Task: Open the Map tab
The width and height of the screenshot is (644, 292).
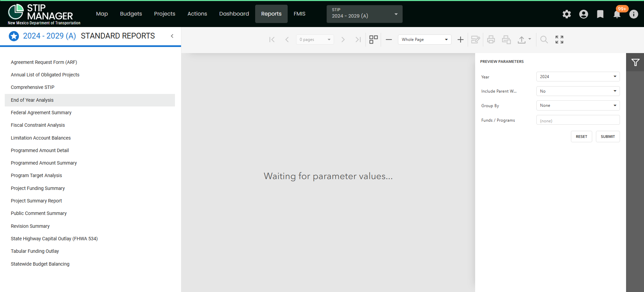Action: click(102, 14)
